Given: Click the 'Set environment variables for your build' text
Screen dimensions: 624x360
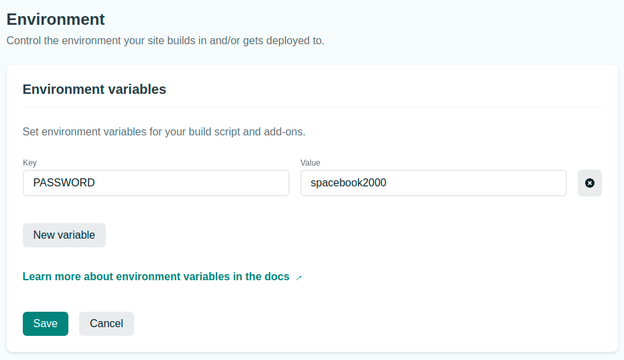Looking at the screenshot, I should [x=164, y=132].
